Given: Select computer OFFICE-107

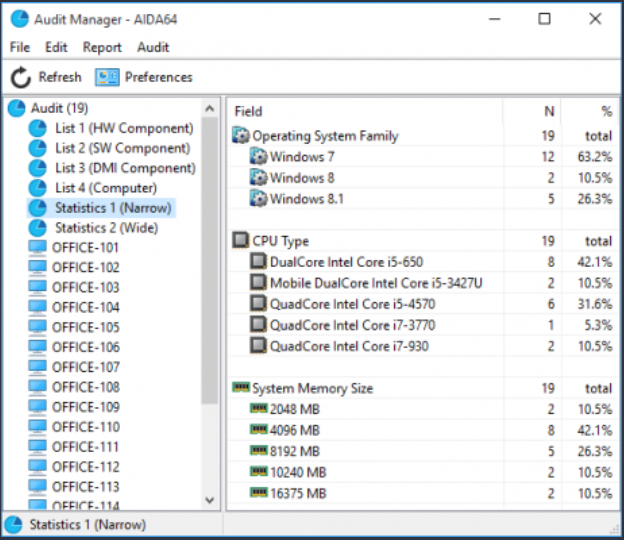Looking at the screenshot, I should coord(86,367).
